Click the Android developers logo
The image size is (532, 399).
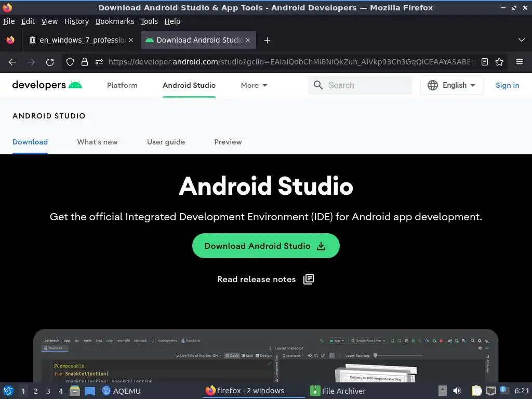tap(47, 85)
